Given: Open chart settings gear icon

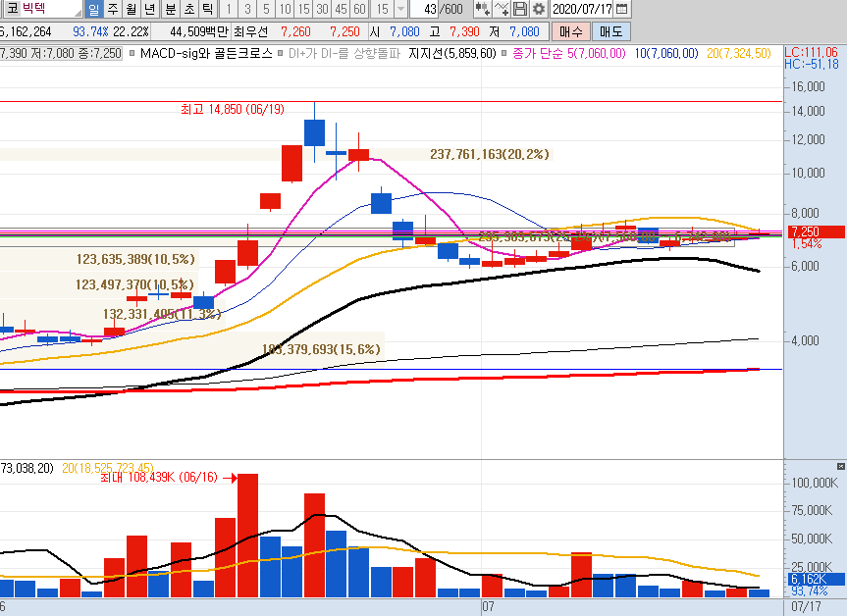Looking at the screenshot, I should 538,9.
